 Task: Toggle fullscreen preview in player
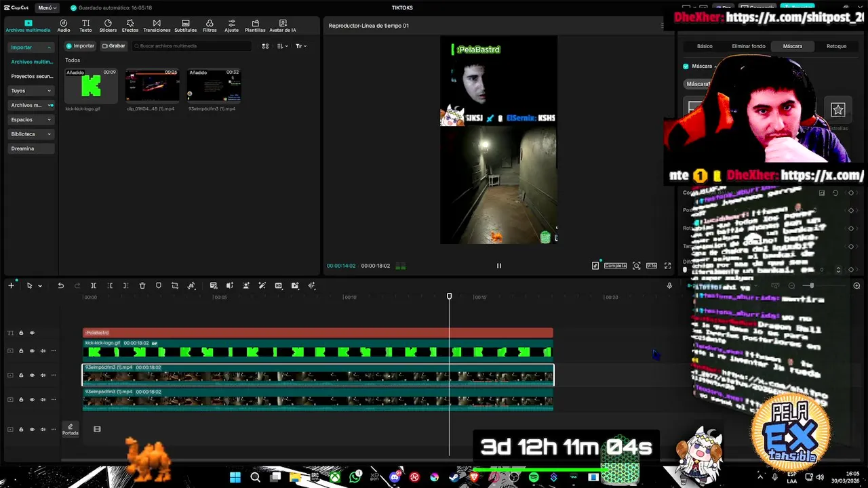[667, 266]
